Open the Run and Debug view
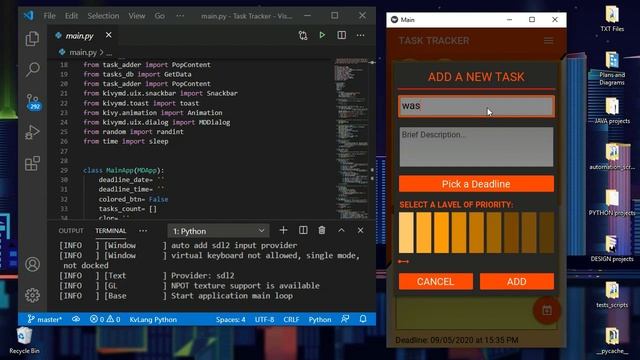The image size is (640, 360). 32,132
